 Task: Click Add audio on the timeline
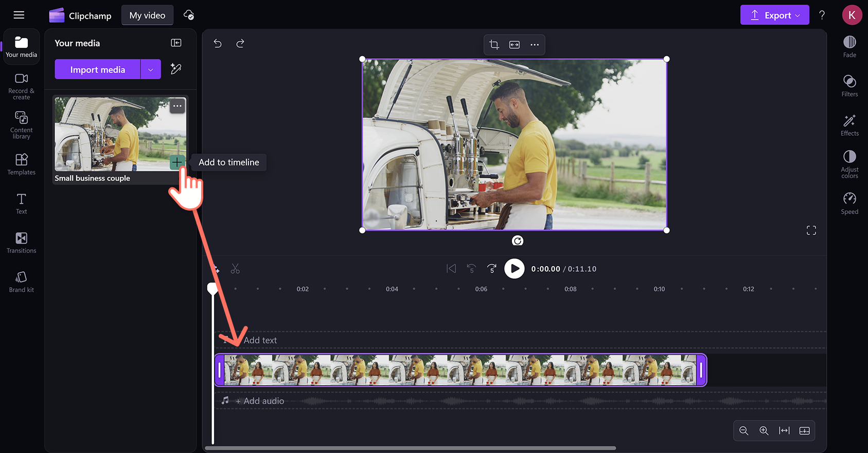pyautogui.click(x=259, y=401)
